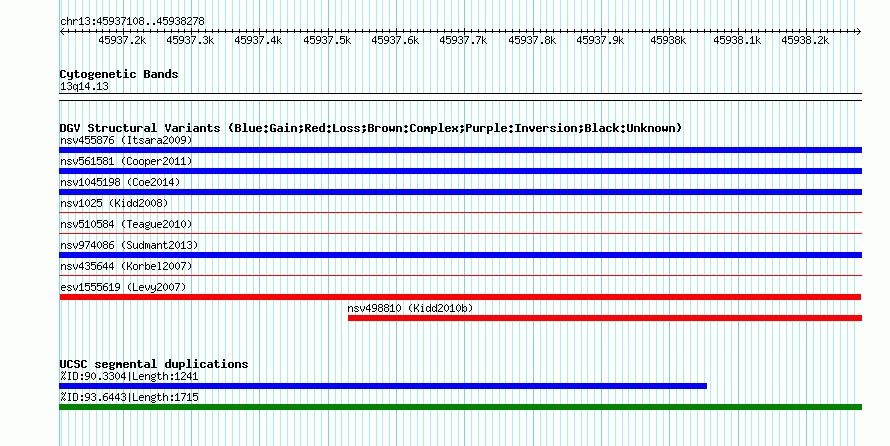Click the red bar under nsv498810
This screenshot has width=890, height=446.
pos(605,318)
